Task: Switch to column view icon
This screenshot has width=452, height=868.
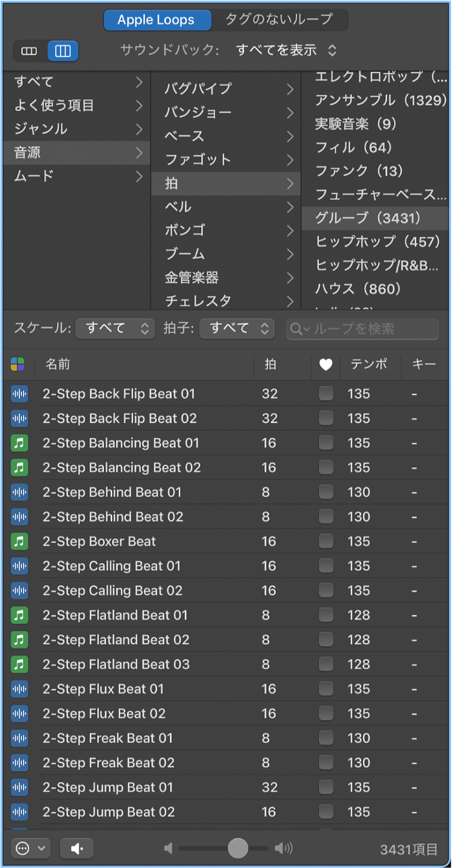Action: (x=63, y=51)
